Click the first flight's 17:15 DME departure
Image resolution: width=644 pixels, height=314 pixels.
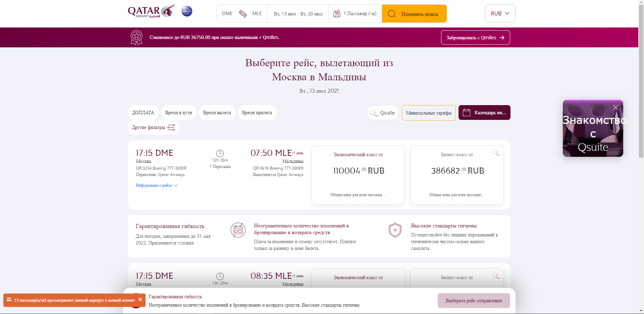coord(154,153)
